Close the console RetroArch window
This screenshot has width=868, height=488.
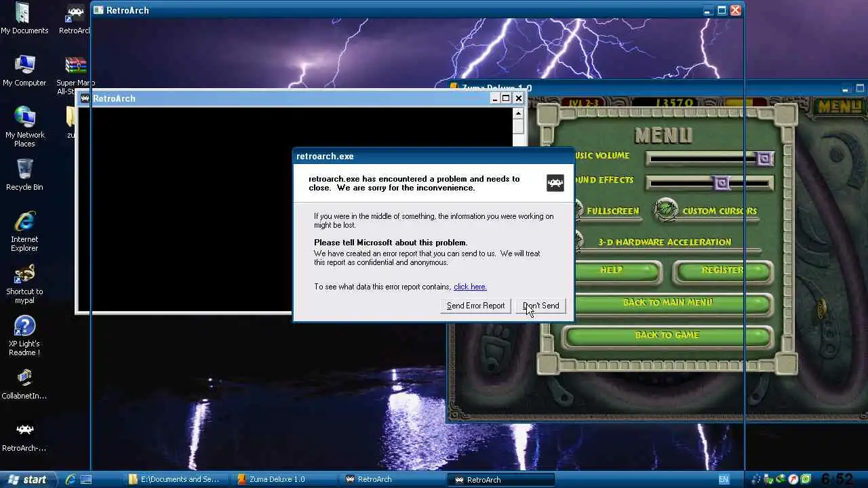519,98
